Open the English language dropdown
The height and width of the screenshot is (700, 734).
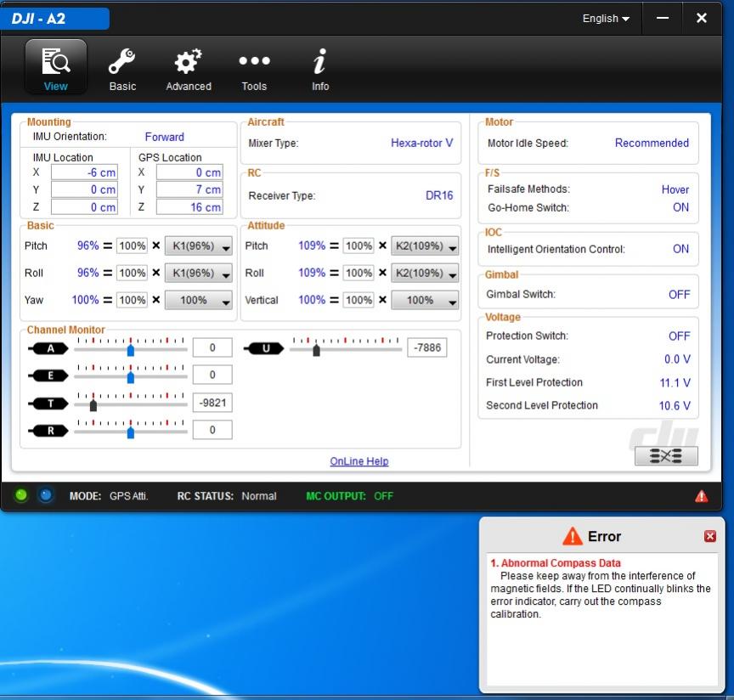pyautogui.click(x=606, y=18)
